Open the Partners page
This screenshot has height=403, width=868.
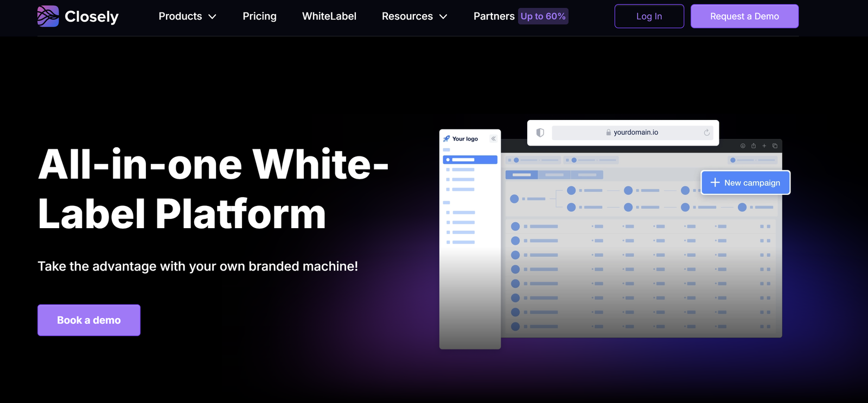coord(494,16)
